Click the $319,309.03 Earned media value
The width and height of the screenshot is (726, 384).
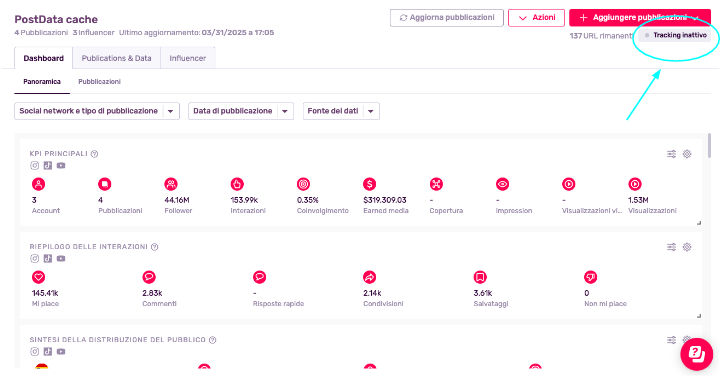[x=385, y=200]
